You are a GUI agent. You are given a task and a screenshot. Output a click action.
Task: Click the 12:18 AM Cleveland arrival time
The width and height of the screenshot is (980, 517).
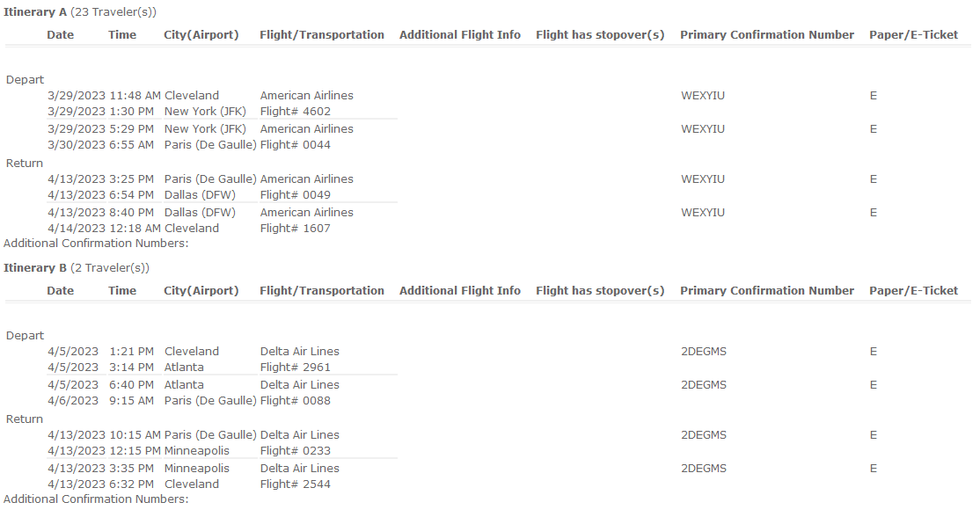[x=135, y=229]
